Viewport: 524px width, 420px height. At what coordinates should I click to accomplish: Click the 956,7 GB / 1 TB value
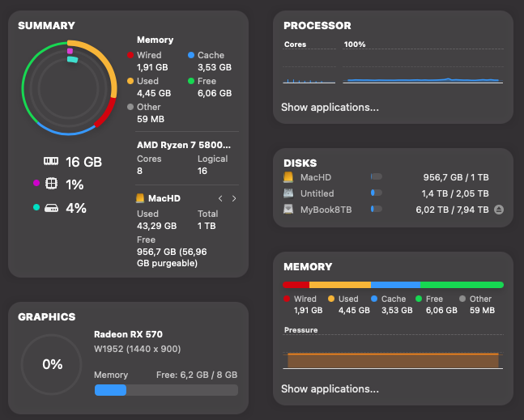(x=456, y=177)
